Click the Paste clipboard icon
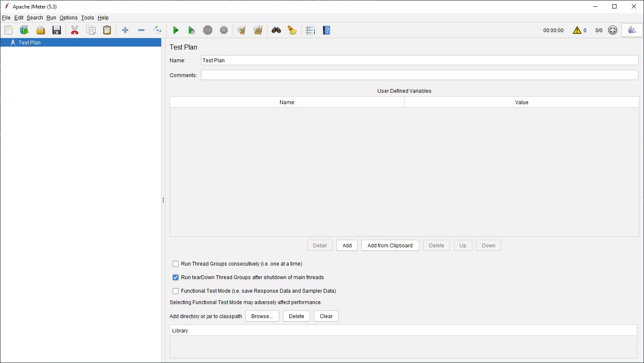The width and height of the screenshot is (644, 363). click(107, 30)
